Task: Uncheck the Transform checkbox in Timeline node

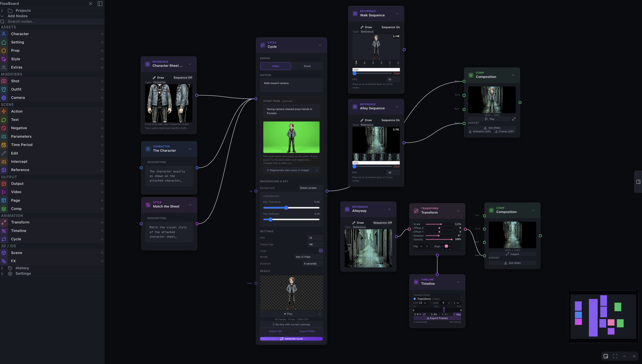Action: tap(414, 299)
